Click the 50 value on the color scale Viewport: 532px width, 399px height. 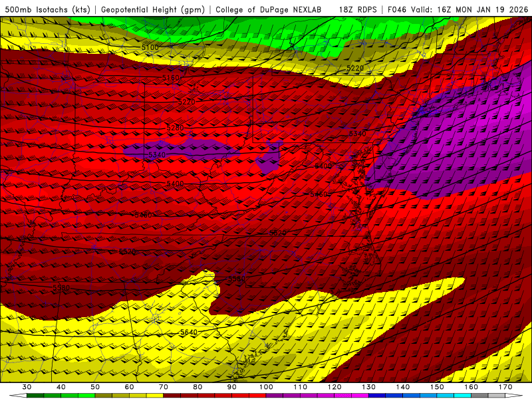point(95,387)
